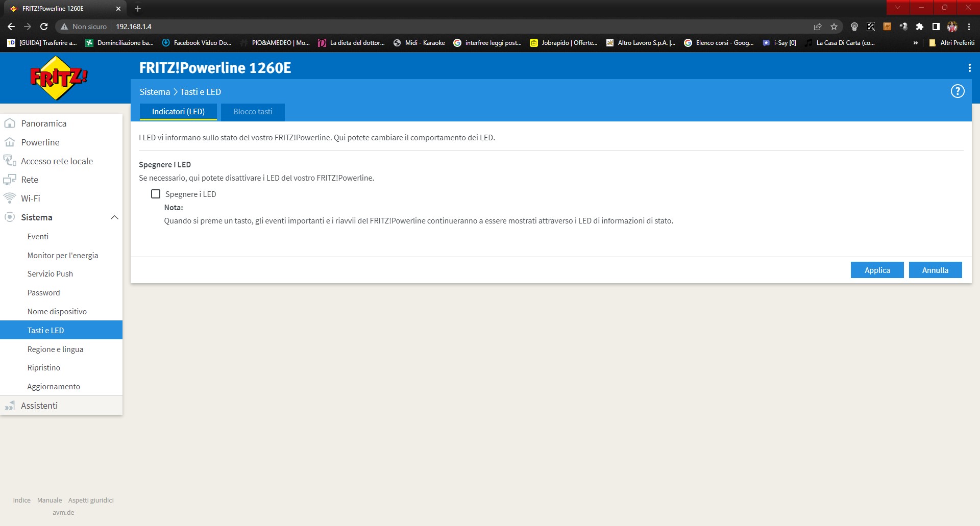Viewport: 980px width, 526px height.
Task: Open Chrome's three-dot menu
Action: 969,27
